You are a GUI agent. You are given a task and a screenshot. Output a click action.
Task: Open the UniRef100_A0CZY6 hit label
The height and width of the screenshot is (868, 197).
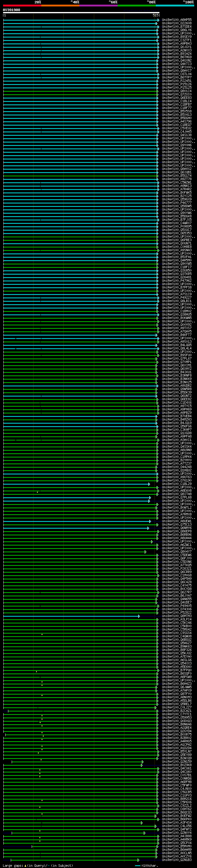[x=177, y=856]
